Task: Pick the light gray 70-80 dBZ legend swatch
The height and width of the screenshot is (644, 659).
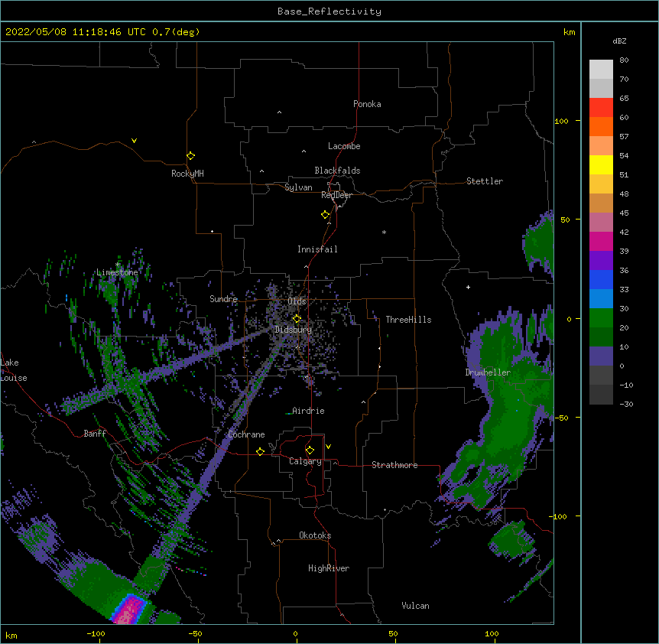Action: click(601, 69)
